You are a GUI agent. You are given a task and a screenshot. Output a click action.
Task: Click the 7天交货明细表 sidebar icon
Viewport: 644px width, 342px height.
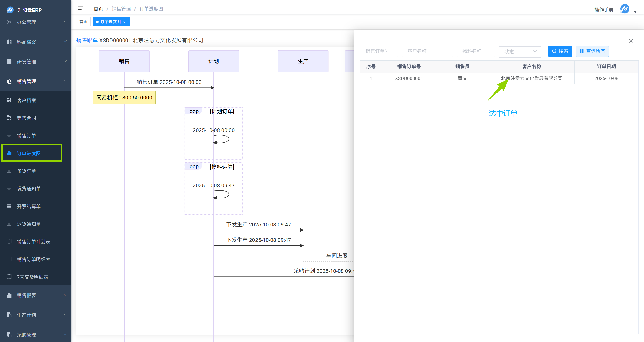pos(9,277)
